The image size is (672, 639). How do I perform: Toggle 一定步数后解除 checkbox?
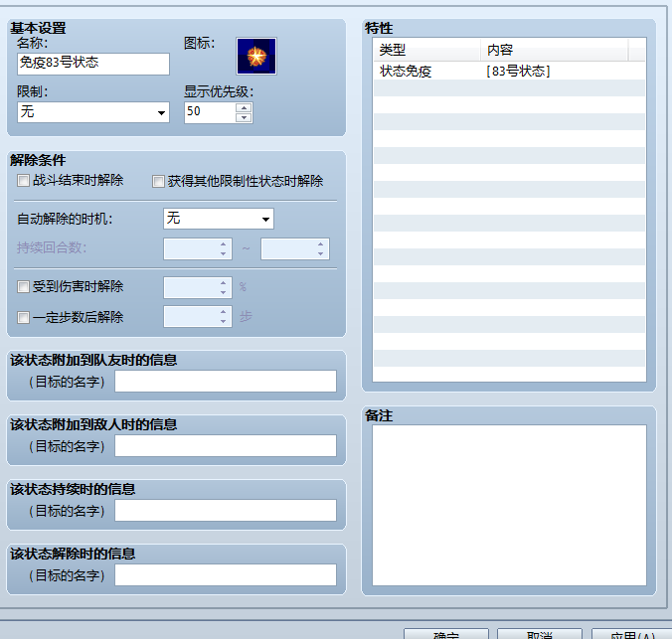23,317
